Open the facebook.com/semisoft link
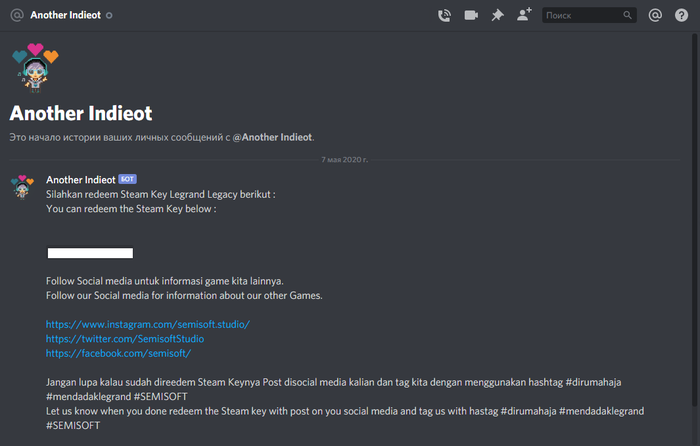The image size is (700, 446). (118, 353)
